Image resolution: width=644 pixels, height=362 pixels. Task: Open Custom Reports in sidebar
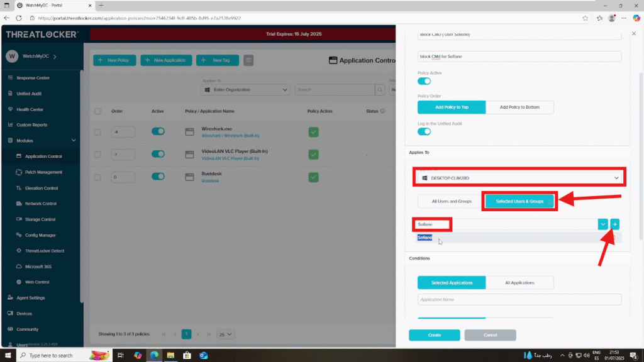point(31,125)
